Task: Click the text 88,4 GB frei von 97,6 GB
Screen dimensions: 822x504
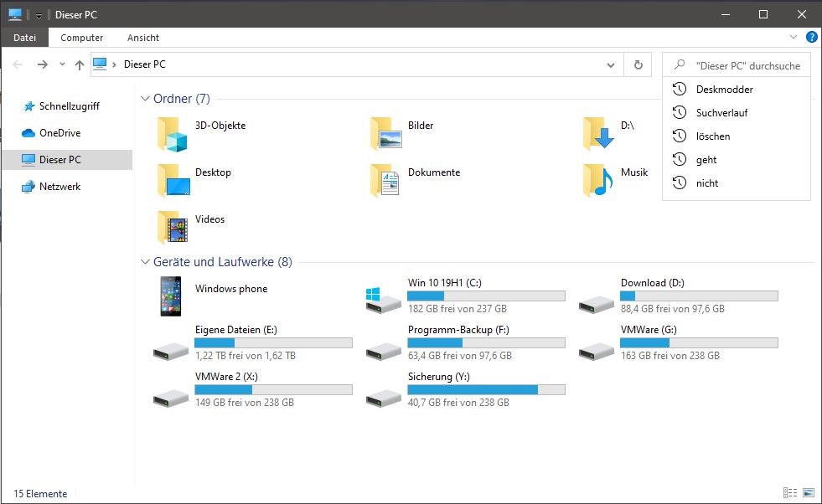Action: coord(672,309)
